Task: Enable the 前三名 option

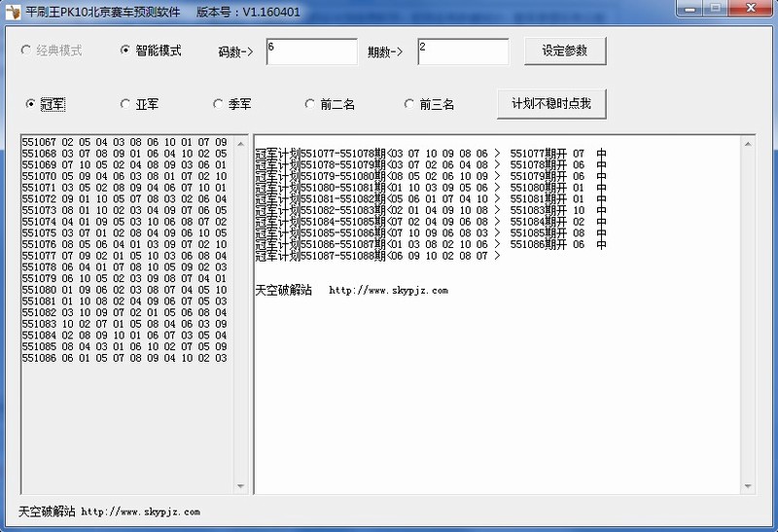Action: [x=409, y=103]
